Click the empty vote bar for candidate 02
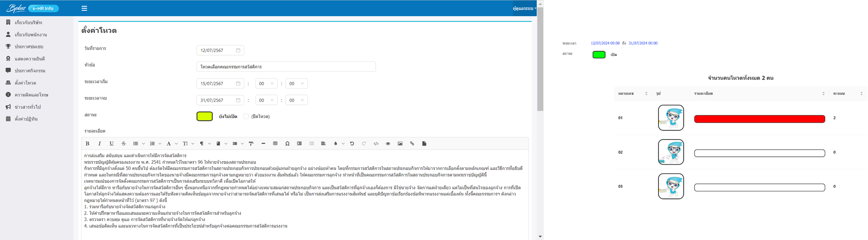Screen dimensions: 868x240 [x=759, y=153]
